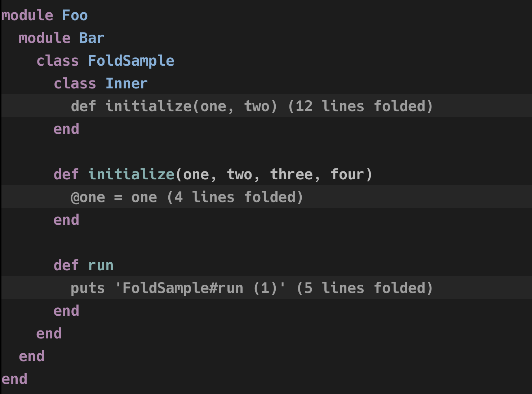Place cursor on the "three" parameter
Screen dimensions: 532x394
pyautogui.click(x=292, y=175)
